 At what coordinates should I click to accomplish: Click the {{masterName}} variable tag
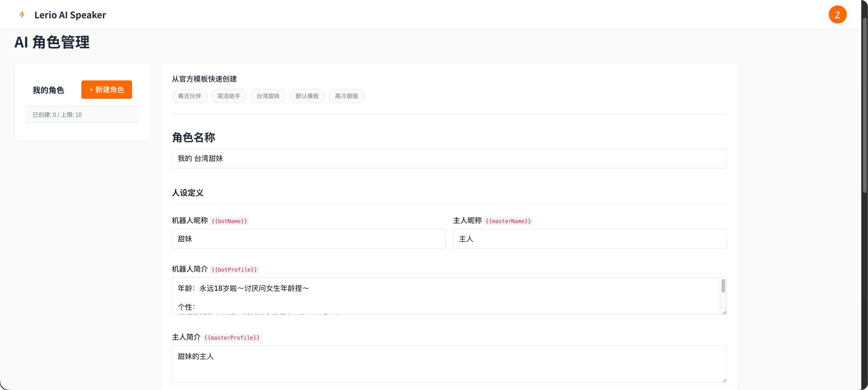(x=508, y=221)
